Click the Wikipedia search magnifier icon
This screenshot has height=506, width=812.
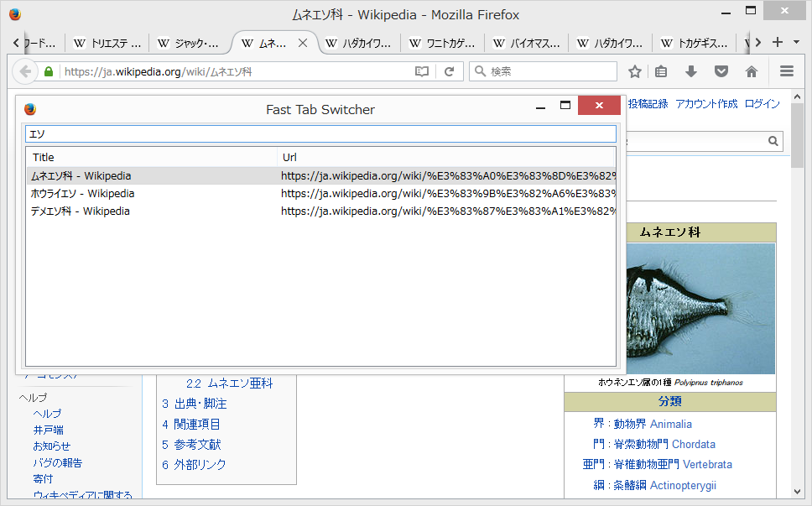[x=772, y=141]
